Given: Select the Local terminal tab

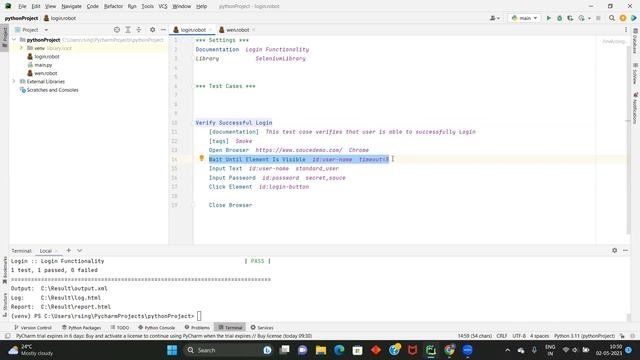Looking at the screenshot, I should tap(46, 251).
